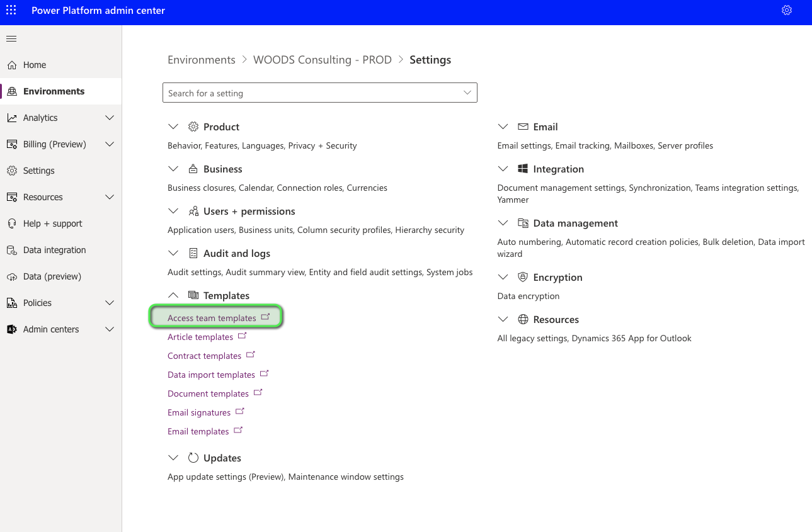Click the Resources globe section icon

coord(523,319)
